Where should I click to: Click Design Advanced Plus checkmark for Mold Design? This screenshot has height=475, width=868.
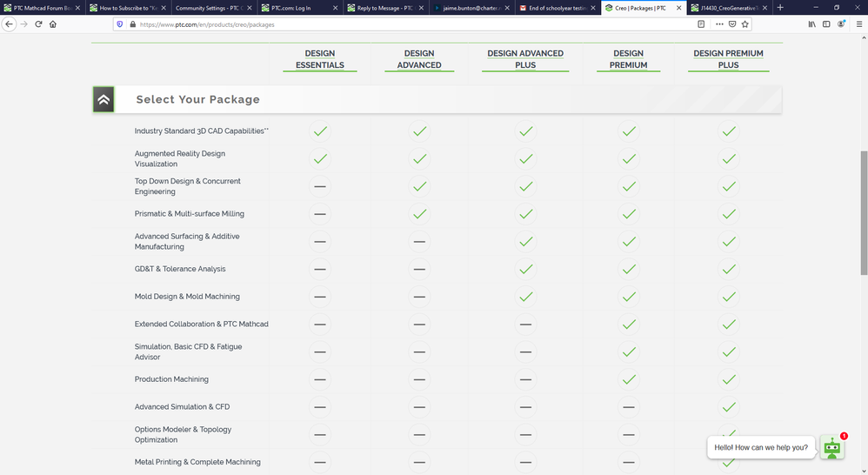(x=525, y=297)
